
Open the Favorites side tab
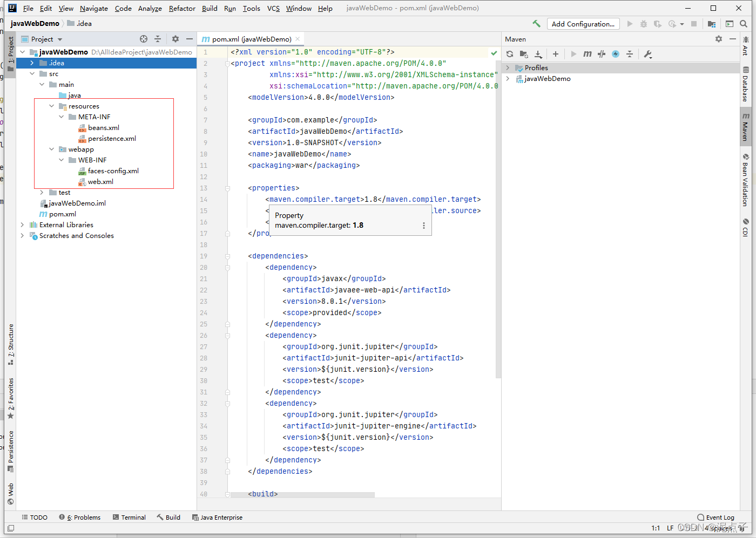click(10, 398)
